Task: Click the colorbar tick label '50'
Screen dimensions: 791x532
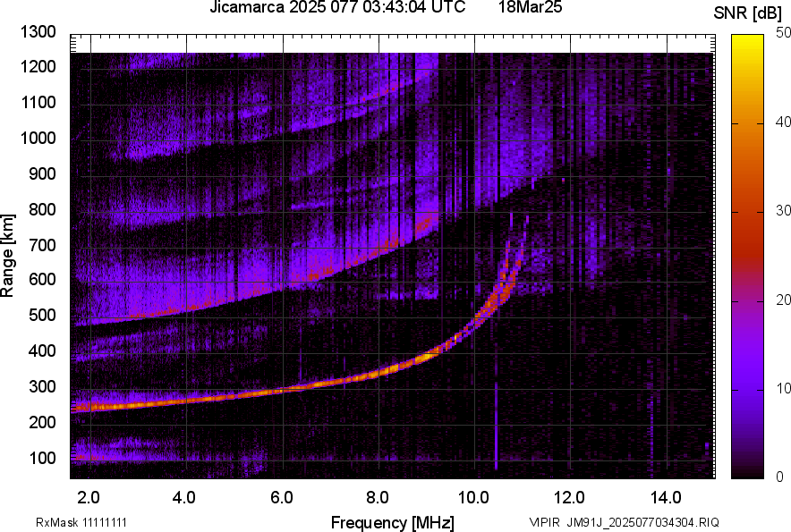Action: 783,33
